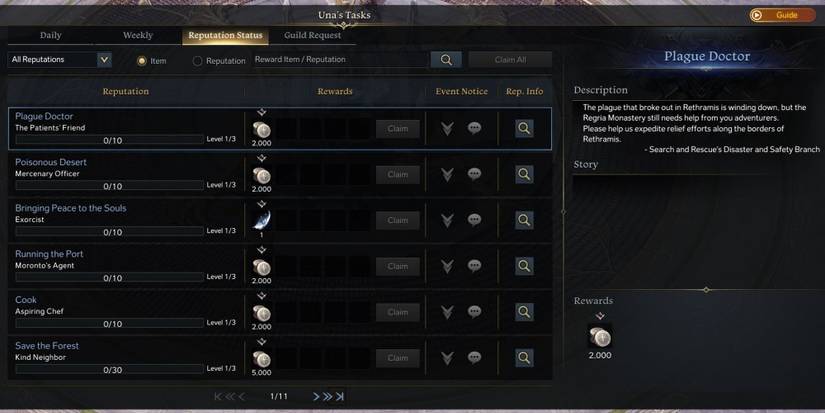
Task: Click the Poisonous Desert progress bar
Action: pyautogui.click(x=109, y=186)
